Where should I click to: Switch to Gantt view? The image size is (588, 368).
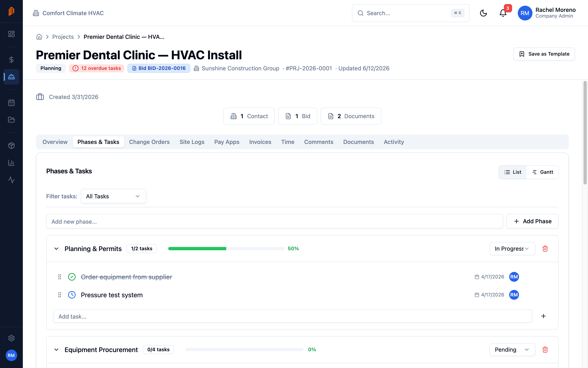(x=542, y=172)
